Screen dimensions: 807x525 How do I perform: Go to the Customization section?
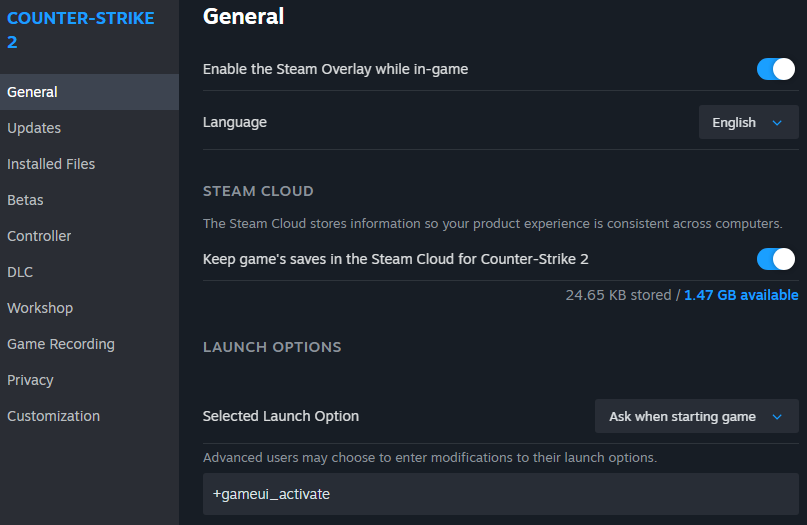pyautogui.click(x=53, y=416)
